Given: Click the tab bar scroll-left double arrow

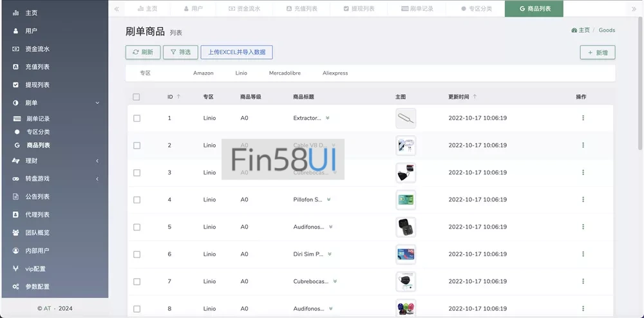Looking at the screenshot, I should click(x=117, y=9).
